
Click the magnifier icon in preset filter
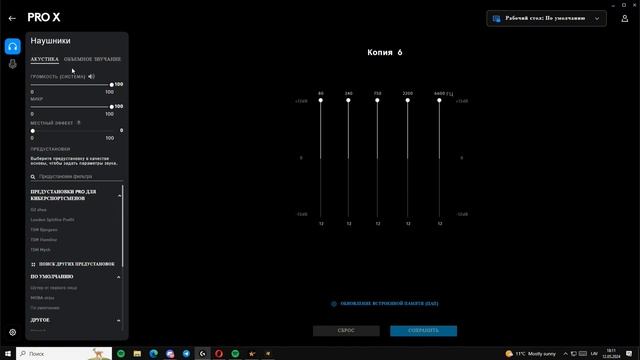click(x=33, y=177)
